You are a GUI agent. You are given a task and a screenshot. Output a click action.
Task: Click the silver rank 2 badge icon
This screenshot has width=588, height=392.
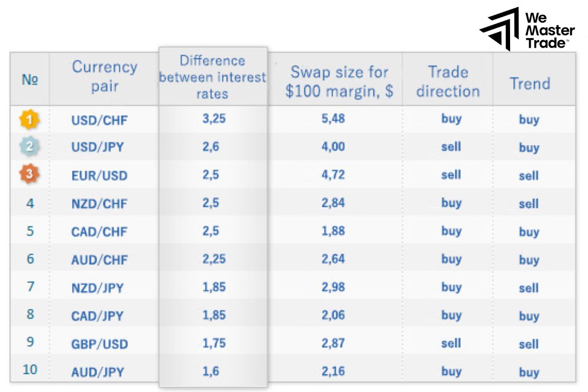(x=29, y=147)
